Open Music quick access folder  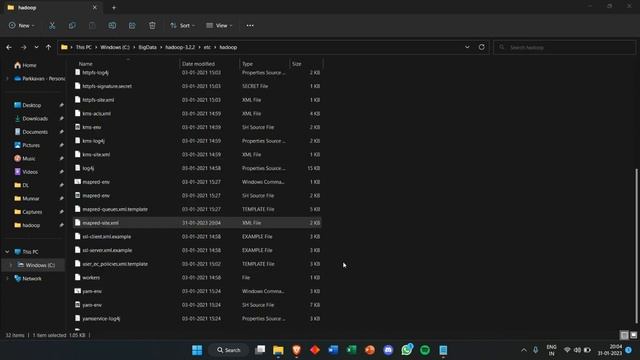pos(24,159)
